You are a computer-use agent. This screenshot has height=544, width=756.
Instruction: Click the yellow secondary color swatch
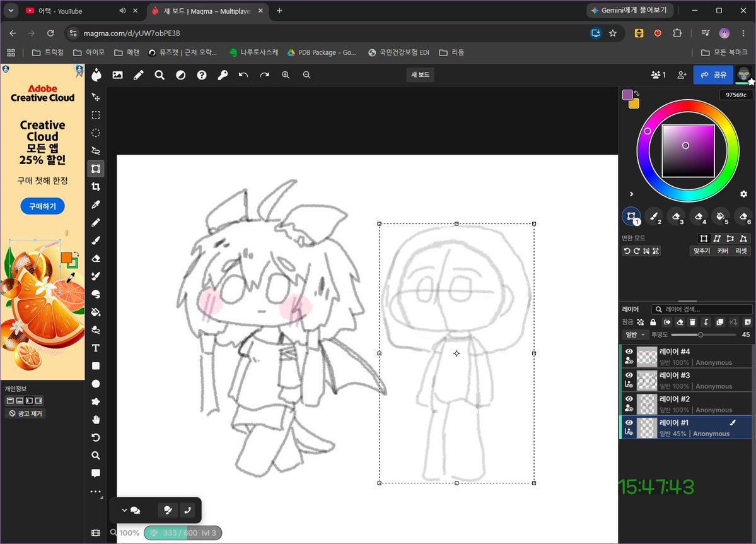[x=634, y=103]
